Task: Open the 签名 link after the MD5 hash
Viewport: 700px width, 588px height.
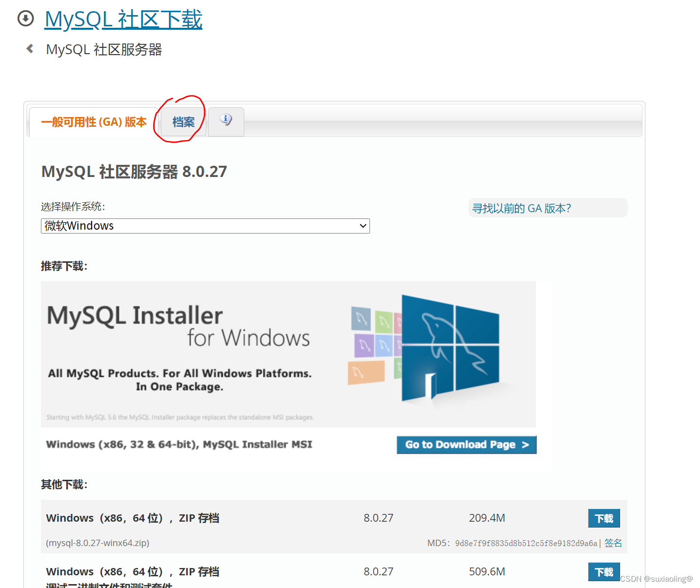Action: coord(613,543)
